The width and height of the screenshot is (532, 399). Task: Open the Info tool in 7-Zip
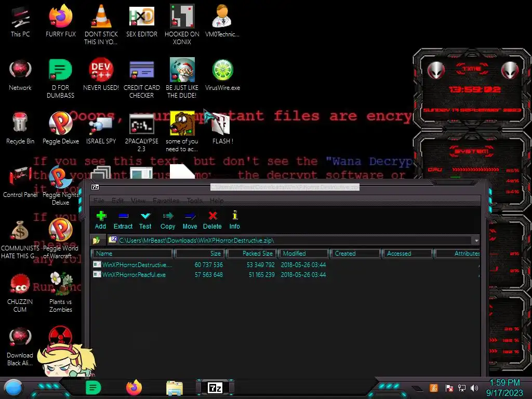[234, 220]
